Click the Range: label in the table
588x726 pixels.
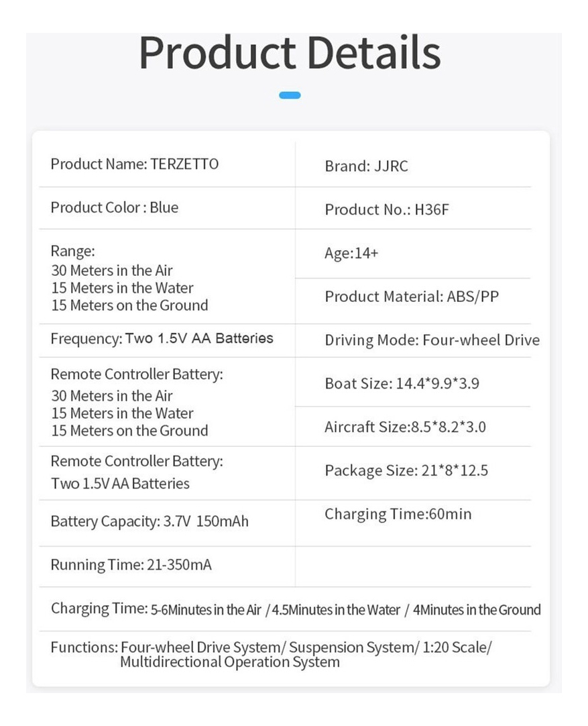72,251
